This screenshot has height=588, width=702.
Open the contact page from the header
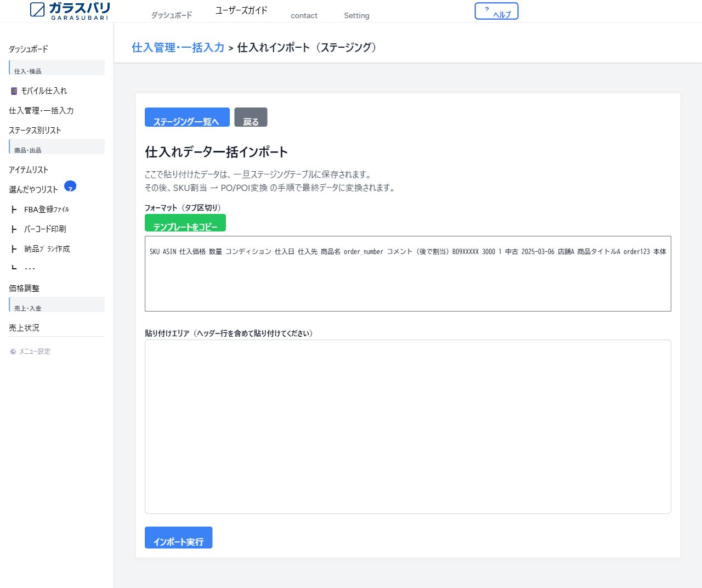point(304,15)
